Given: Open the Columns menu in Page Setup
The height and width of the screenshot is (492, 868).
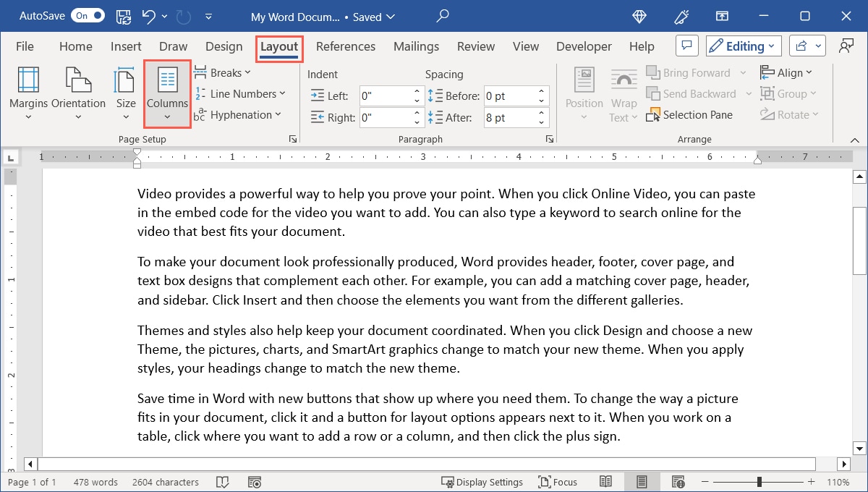Looking at the screenshot, I should 167,94.
